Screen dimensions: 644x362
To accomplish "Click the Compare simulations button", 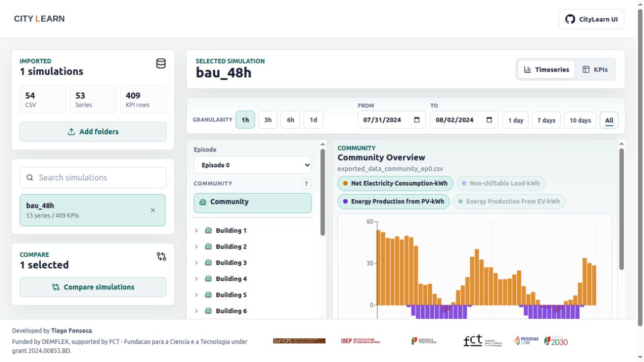I will tap(93, 287).
